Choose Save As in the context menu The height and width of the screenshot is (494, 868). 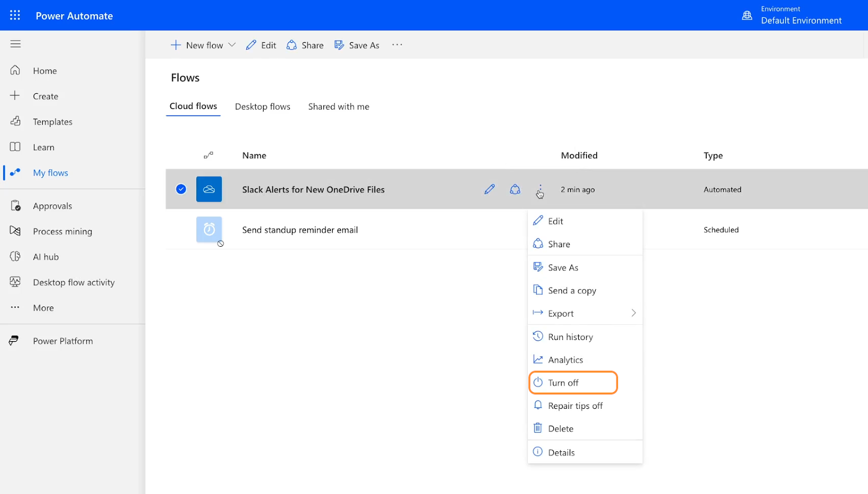pyautogui.click(x=585, y=267)
